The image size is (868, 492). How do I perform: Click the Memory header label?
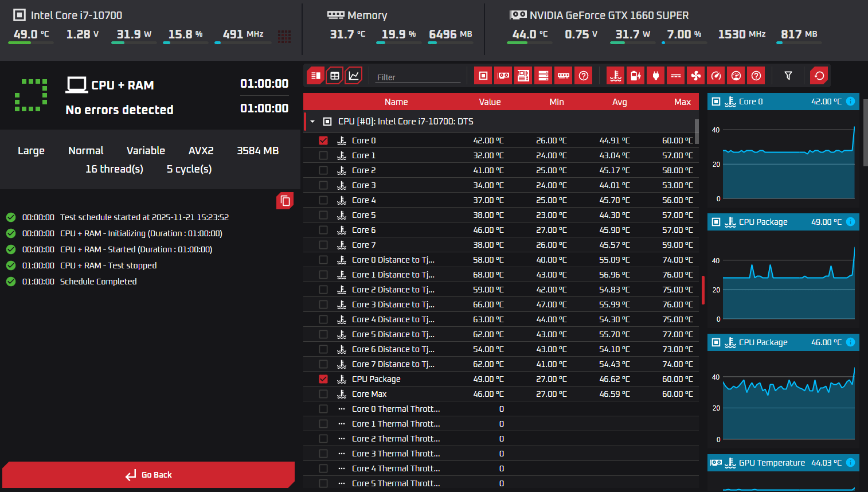[367, 15]
